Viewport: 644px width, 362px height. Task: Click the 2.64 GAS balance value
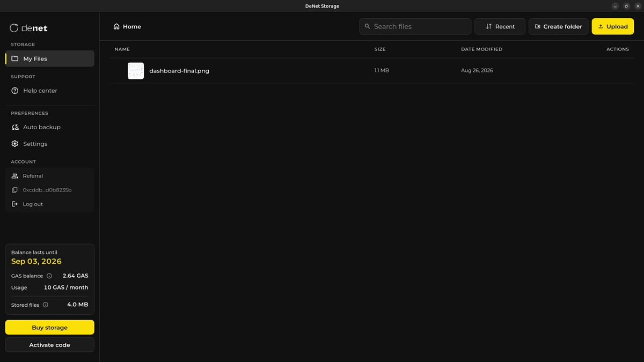click(76, 276)
